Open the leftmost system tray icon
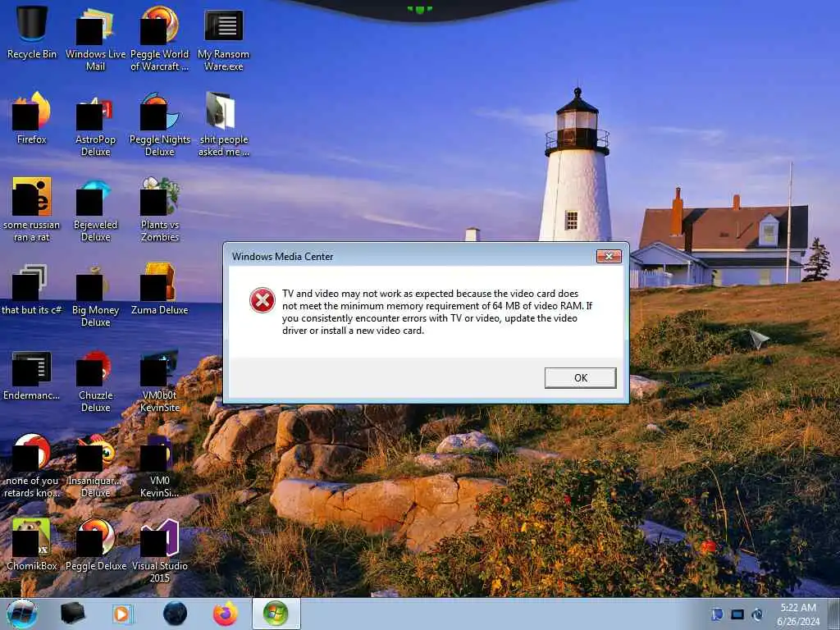Image resolution: width=840 pixels, height=630 pixels. pos(717,614)
